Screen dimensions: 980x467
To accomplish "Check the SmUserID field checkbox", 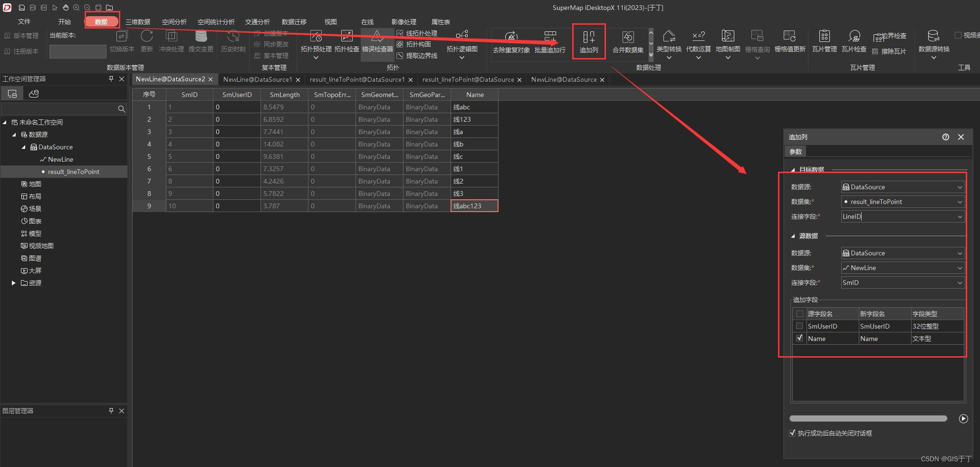I will click(799, 326).
